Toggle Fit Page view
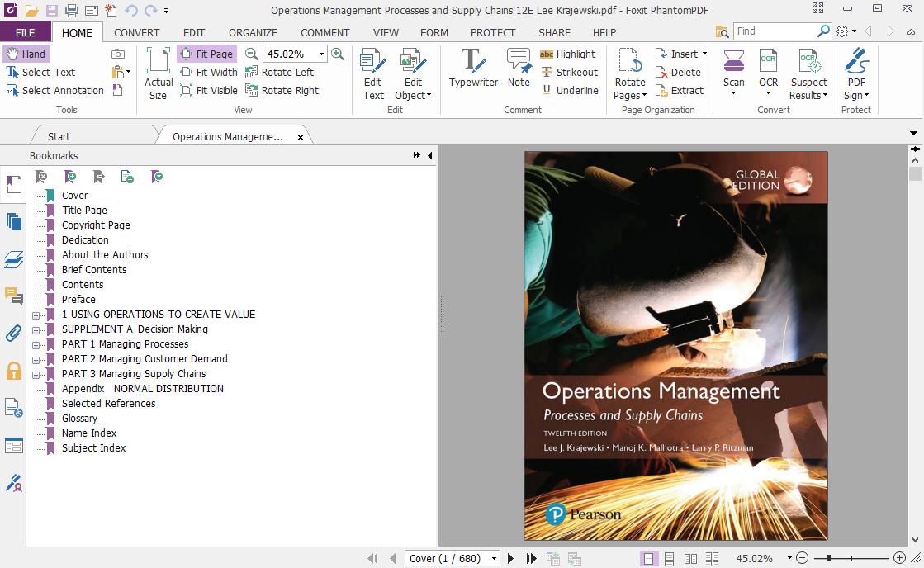This screenshot has width=924, height=568. pos(206,54)
